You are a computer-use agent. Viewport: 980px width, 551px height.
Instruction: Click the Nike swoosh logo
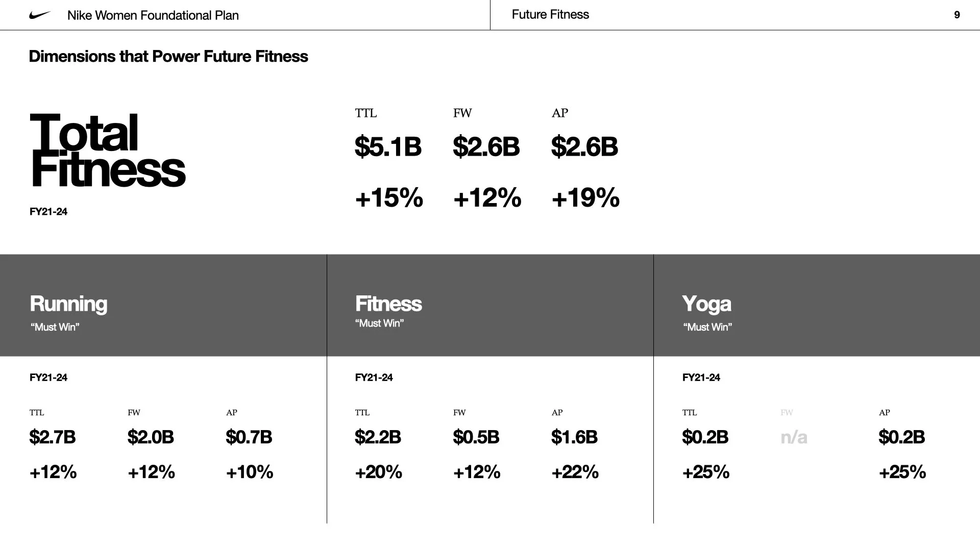pyautogui.click(x=40, y=15)
